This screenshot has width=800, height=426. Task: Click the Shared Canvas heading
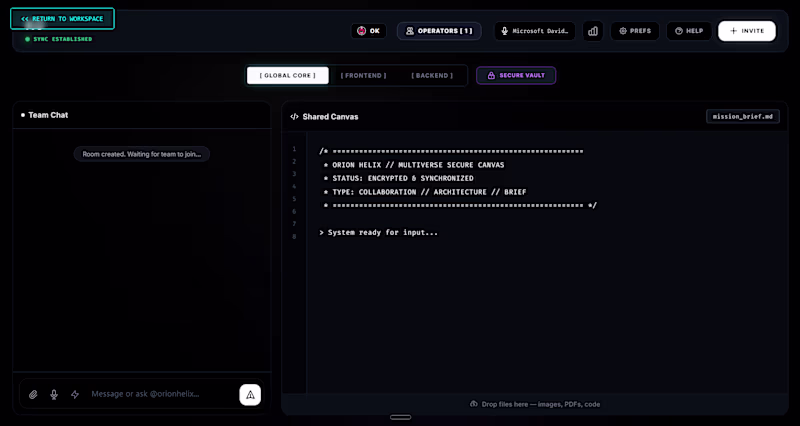[x=330, y=117]
